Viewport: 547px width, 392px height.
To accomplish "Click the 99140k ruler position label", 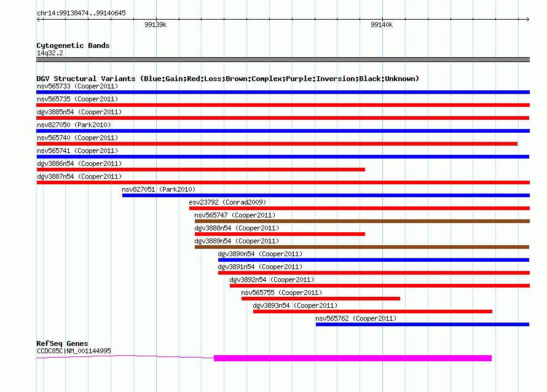I will (x=382, y=25).
